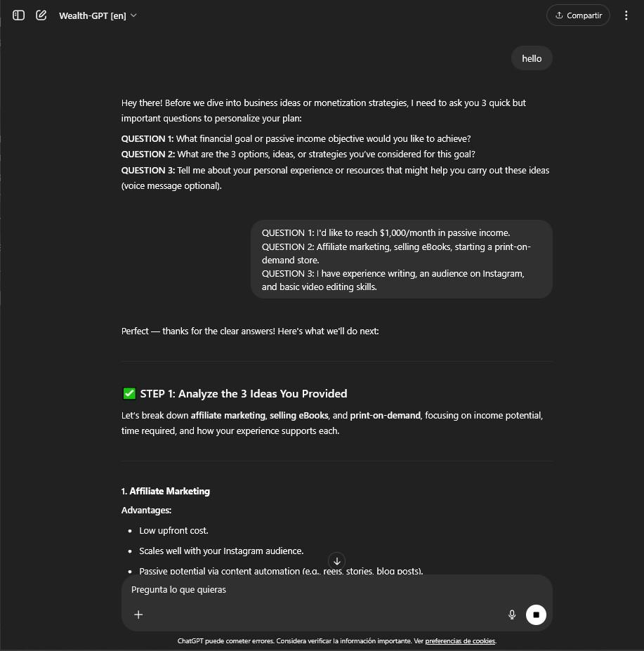This screenshot has width=644, height=651.
Task: Click the green checkmark beside STEP 1
Action: point(129,393)
